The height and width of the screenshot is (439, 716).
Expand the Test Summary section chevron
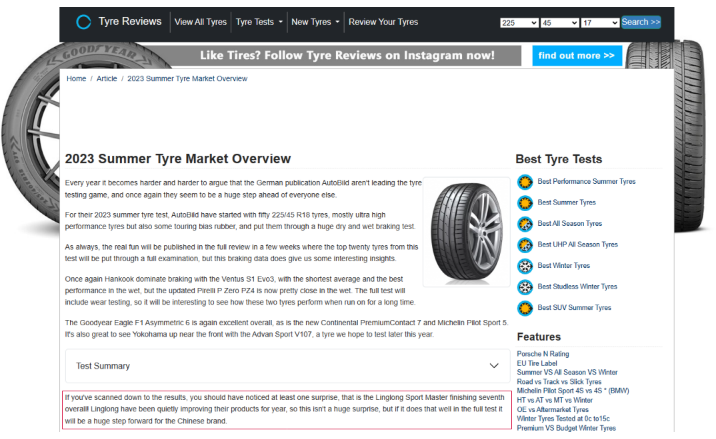(494, 365)
